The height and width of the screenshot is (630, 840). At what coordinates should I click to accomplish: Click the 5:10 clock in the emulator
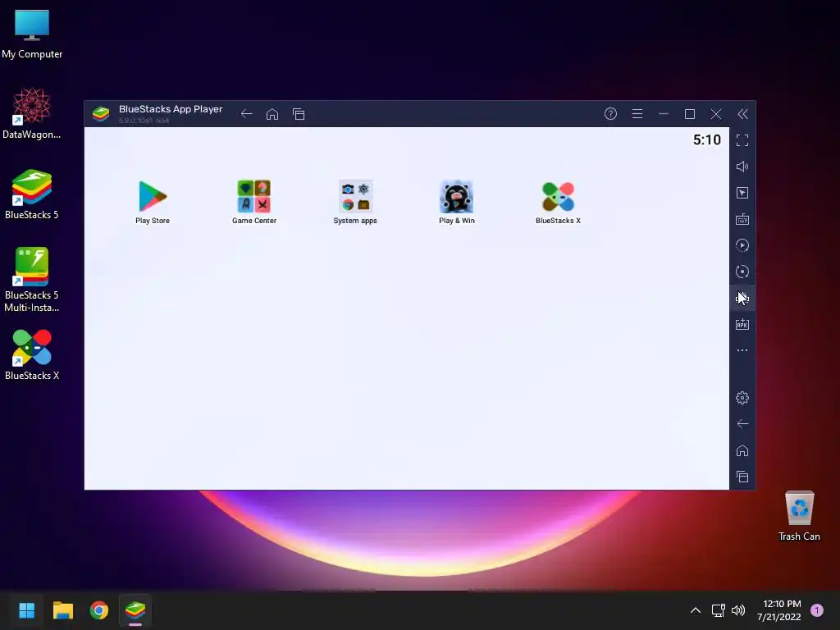707,139
